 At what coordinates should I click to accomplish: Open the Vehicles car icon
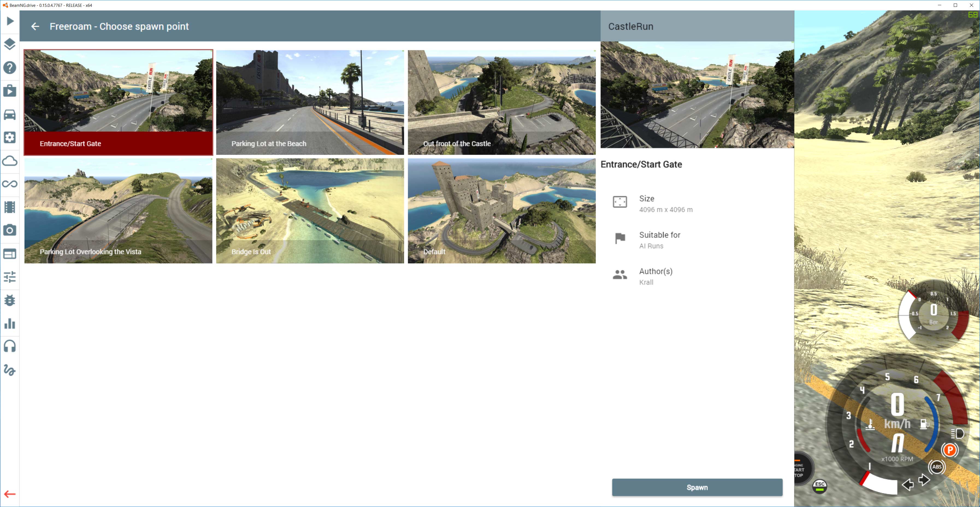tap(10, 114)
